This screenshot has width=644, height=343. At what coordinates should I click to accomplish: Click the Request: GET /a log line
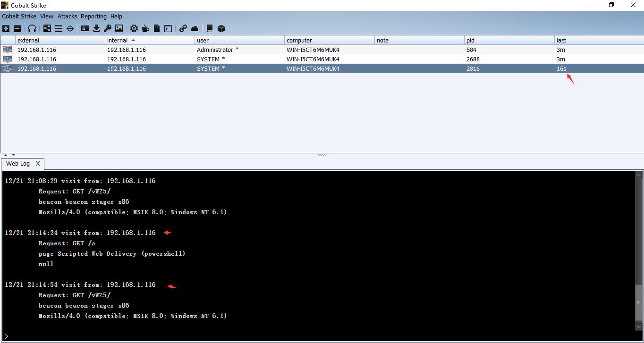[67, 243]
